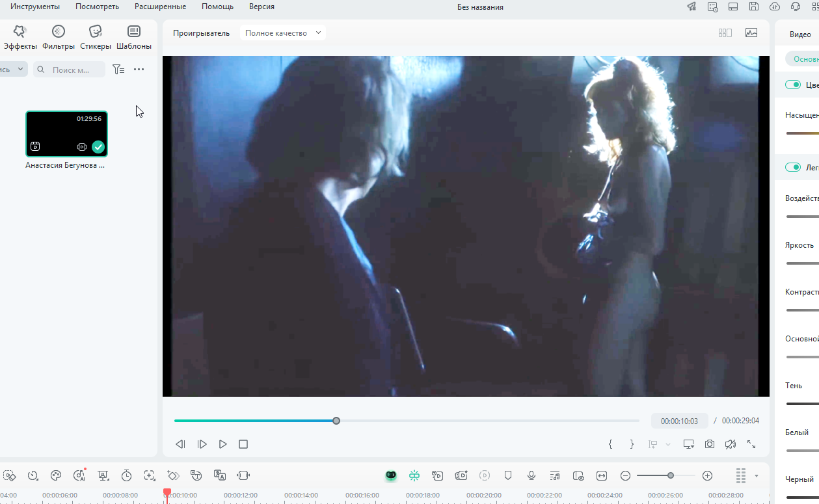This screenshot has width=819, height=504.
Task: Open the Инструменты menu
Action: [x=35, y=7]
